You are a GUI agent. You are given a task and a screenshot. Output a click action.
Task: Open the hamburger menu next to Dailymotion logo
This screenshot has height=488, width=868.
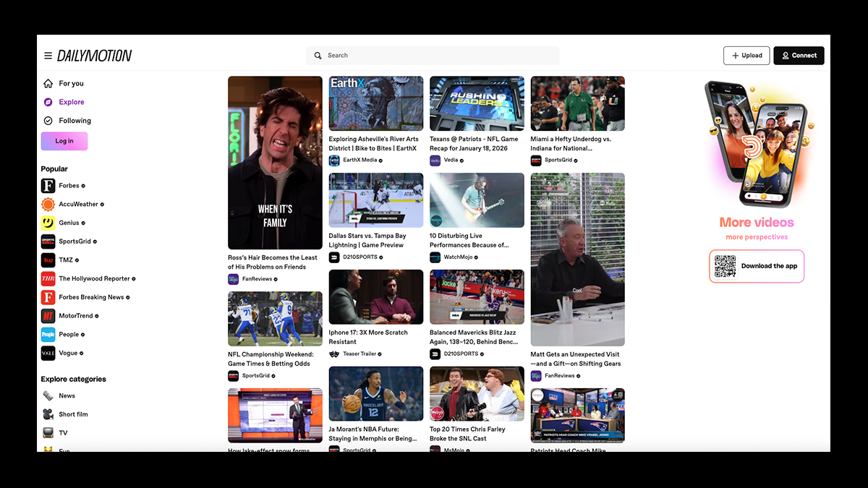pyautogui.click(x=48, y=56)
